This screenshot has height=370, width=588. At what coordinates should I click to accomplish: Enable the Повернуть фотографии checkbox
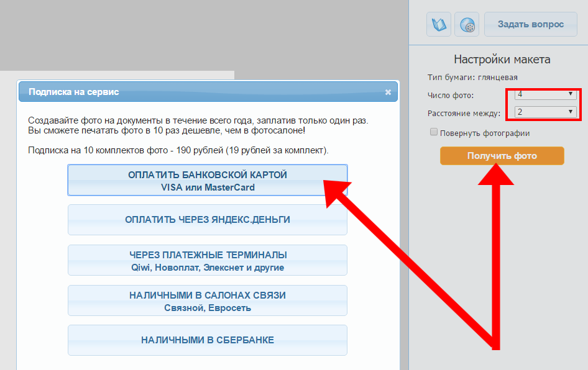[434, 132]
